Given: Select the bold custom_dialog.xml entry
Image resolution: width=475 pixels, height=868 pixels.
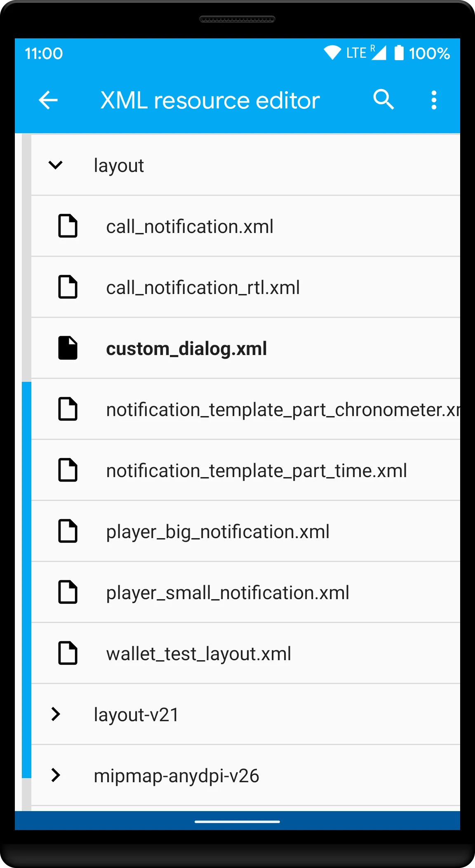Looking at the screenshot, I should click(x=246, y=348).
